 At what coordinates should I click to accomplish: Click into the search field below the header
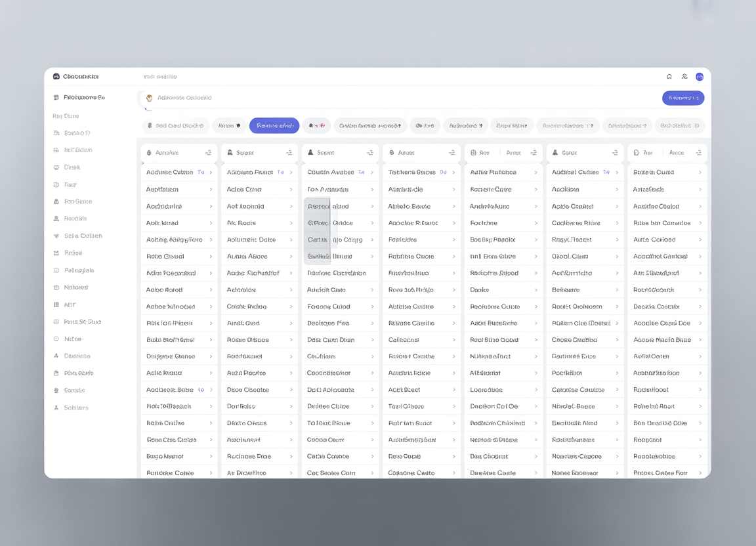click(x=394, y=98)
